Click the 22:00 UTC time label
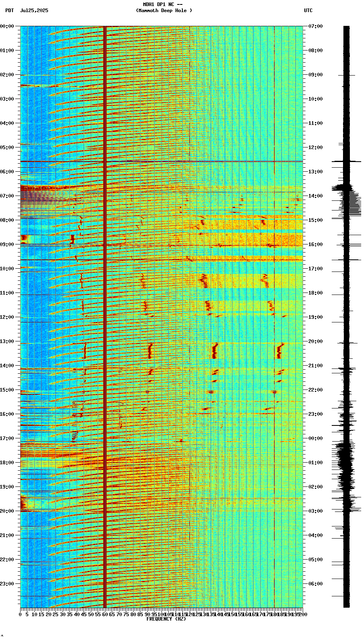The width and height of the screenshot is (364, 640). (316, 390)
